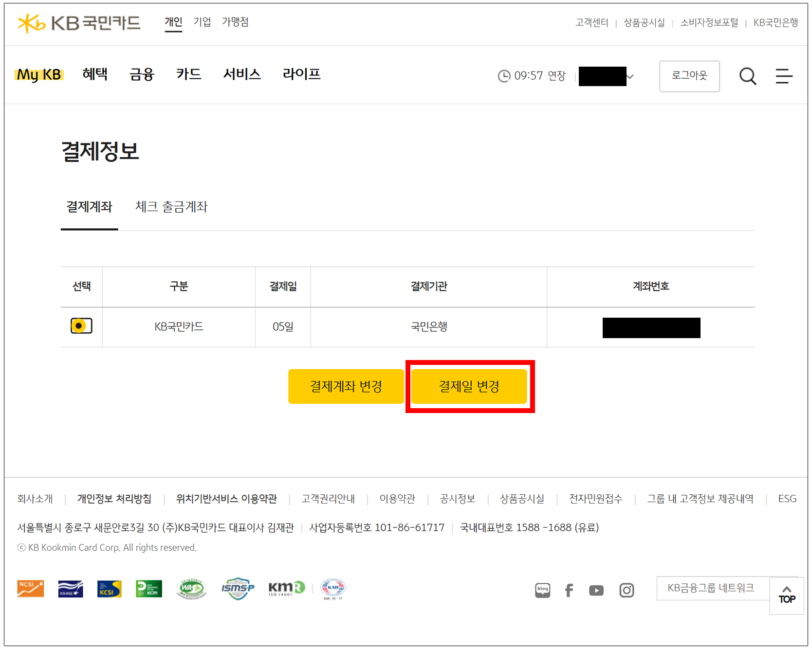Switch to the 체크 출금계좌 tab
This screenshot has width=812, height=649.
click(171, 207)
